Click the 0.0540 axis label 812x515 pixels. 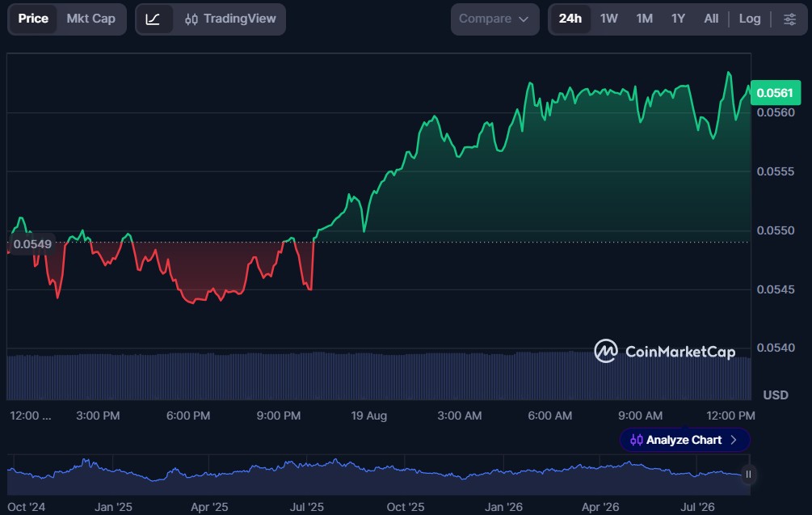tap(775, 348)
